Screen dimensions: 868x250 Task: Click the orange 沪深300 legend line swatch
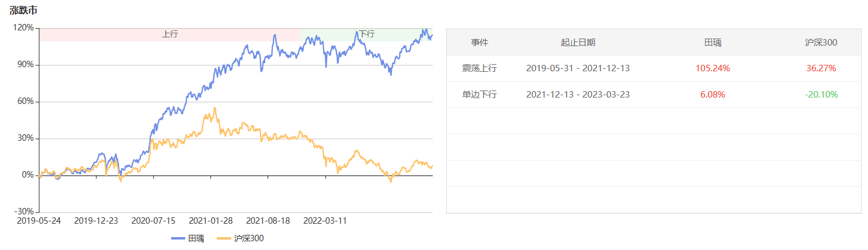click(223, 238)
